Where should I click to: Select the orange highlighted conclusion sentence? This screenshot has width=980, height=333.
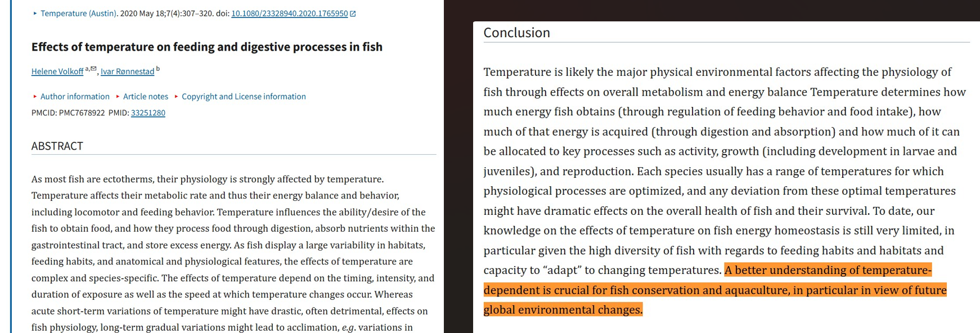pos(714,290)
